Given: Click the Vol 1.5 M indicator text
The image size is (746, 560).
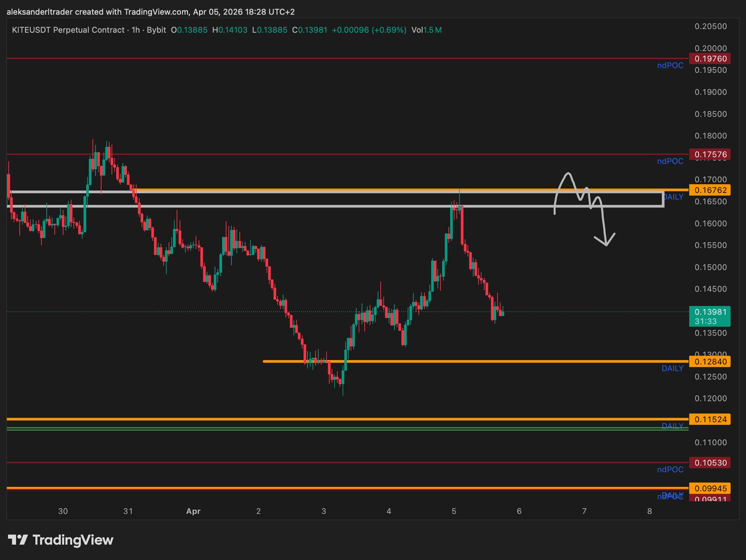Looking at the screenshot, I should click(426, 30).
